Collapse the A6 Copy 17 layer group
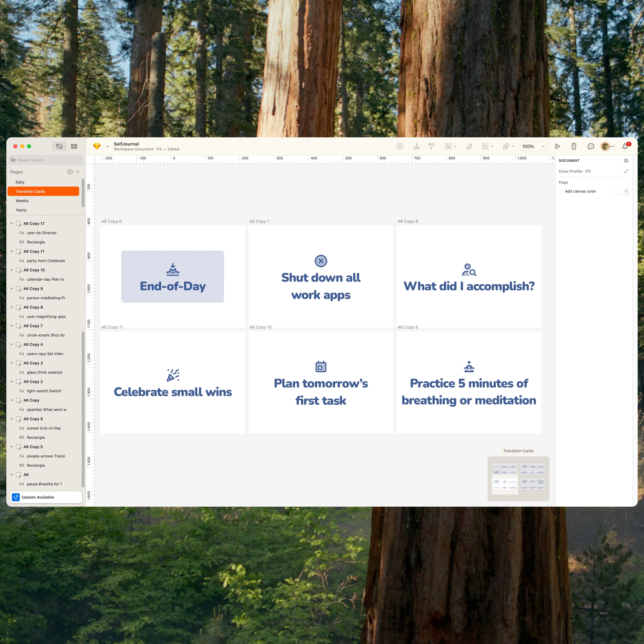Viewport: 644px width, 644px height. click(x=12, y=223)
